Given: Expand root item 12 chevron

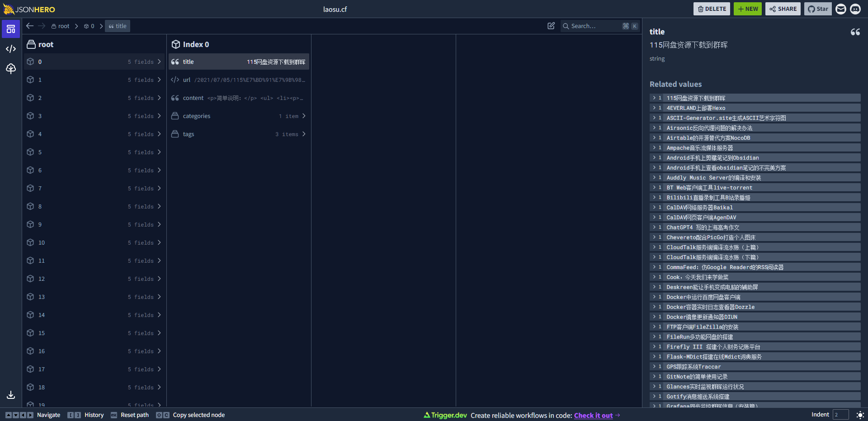Looking at the screenshot, I should coord(159,279).
